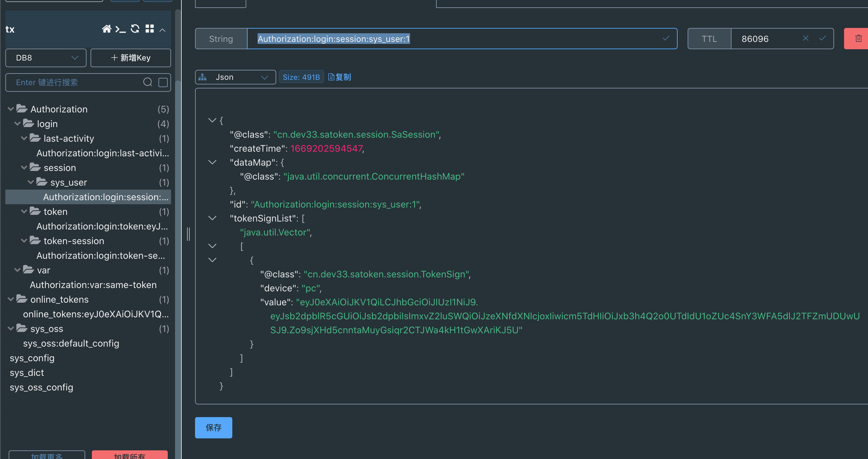Click the String type label
868x459 pixels.
tap(221, 39)
